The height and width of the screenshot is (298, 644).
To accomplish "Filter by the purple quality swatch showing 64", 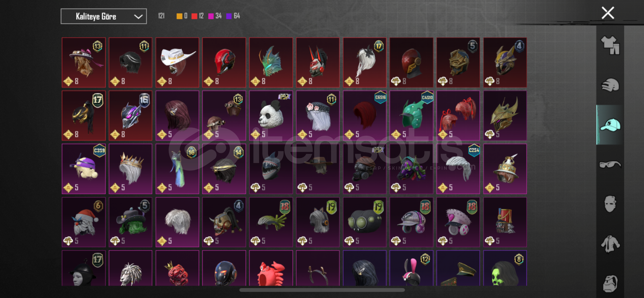I will coord(233,16).
